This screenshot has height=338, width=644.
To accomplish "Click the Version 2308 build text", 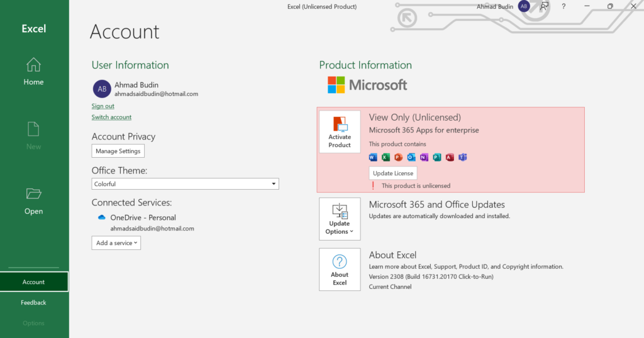I will 431,276.
